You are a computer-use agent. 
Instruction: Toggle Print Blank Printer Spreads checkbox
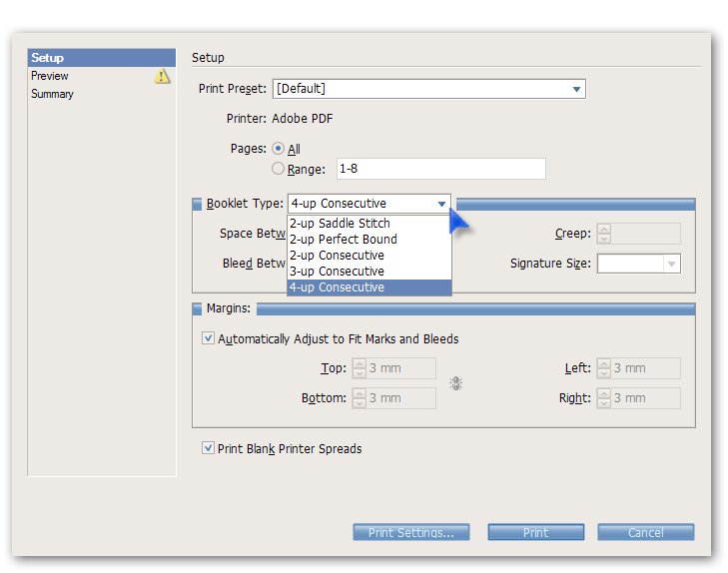click(x=208, y=448)
